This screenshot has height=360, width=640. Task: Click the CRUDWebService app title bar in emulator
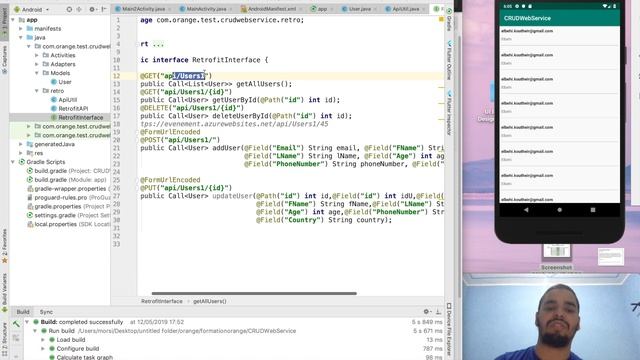[x=560, y=18]
